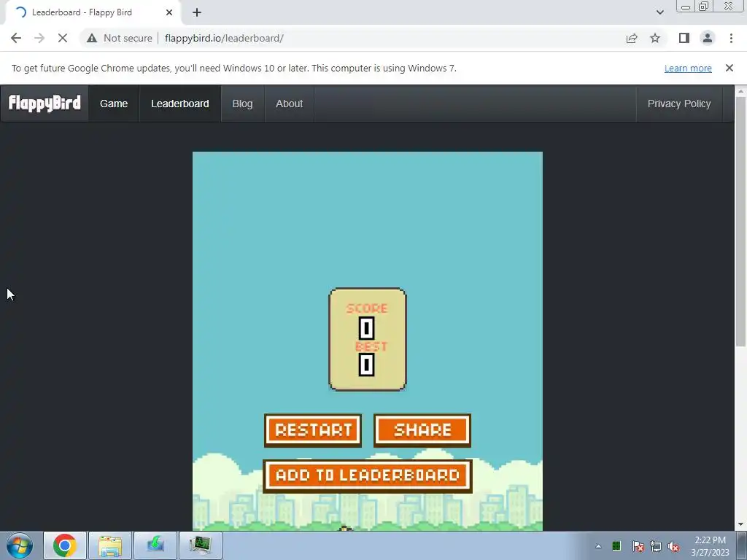Image resolution: width=747 pixels, height=560 pixels.
Task: Open File Explorer from the taskbar
Action: [110, 545]
